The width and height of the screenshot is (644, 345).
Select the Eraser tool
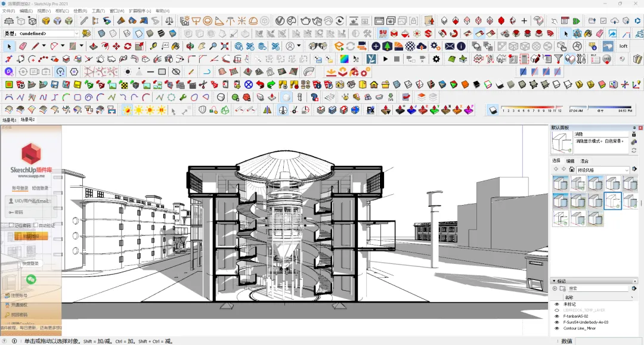23,46
